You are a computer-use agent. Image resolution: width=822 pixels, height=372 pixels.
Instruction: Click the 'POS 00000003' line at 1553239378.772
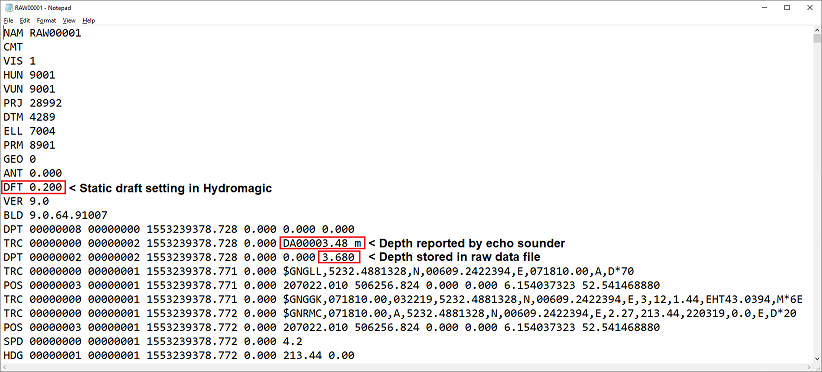(x=331, y=327)
